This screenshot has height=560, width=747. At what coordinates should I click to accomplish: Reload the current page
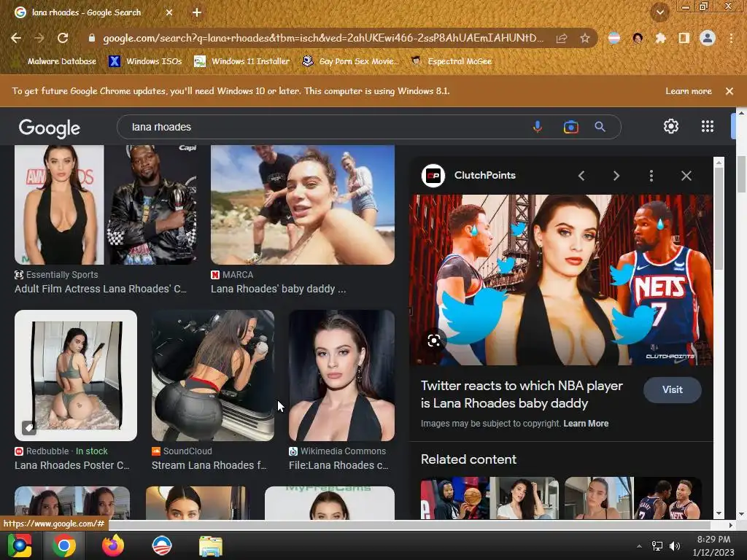click(x=63, y=38)
